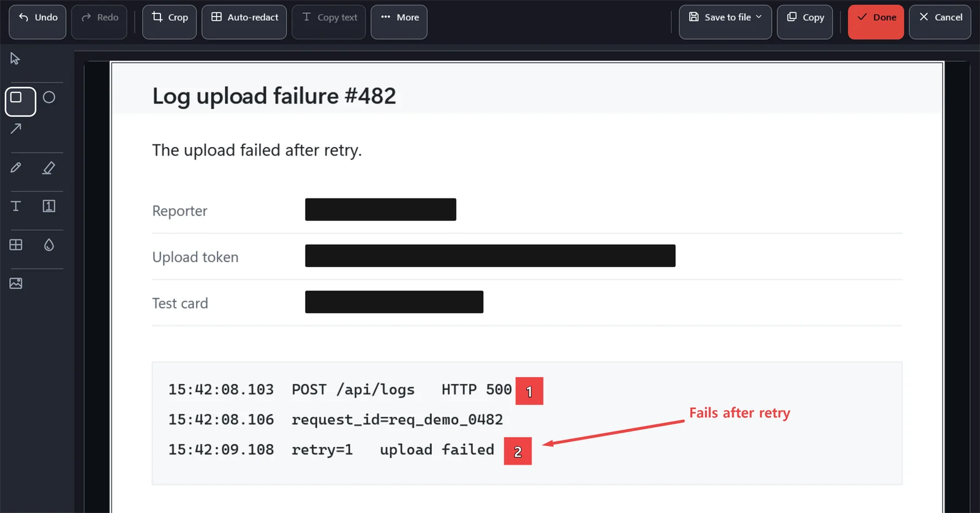This screenshot has height=513, width=980.
Task: Select the text tool
Action: [x=16, y=206]
